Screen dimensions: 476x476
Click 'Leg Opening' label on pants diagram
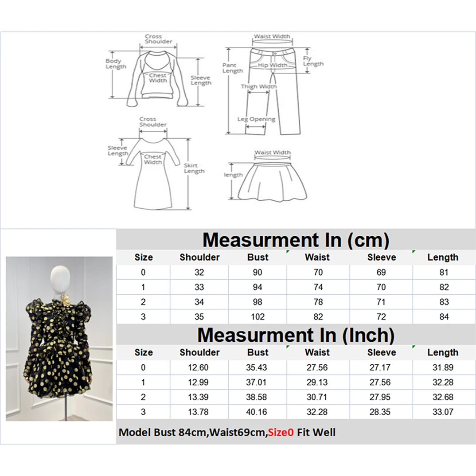[256, 119]
